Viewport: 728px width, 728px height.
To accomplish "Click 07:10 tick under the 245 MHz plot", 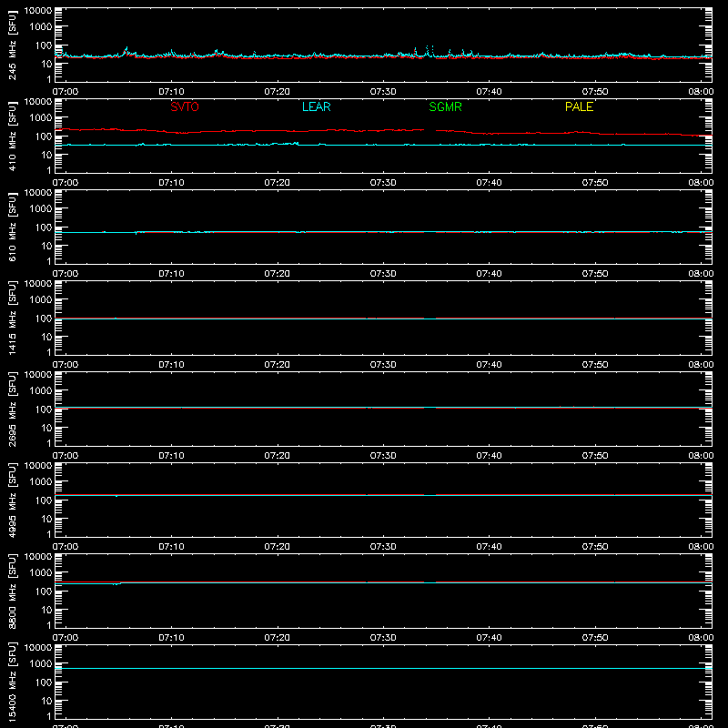I will (x=171, y=92).
